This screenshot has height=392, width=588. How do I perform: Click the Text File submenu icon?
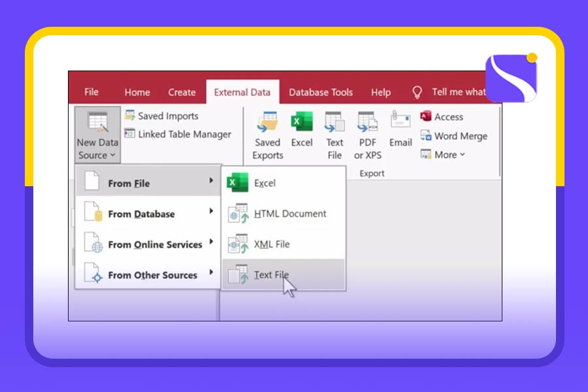[x=238, y=274]
